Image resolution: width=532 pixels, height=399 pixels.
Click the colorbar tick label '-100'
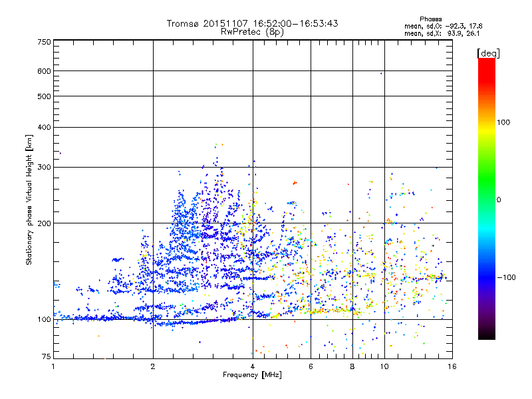(507, 277)
